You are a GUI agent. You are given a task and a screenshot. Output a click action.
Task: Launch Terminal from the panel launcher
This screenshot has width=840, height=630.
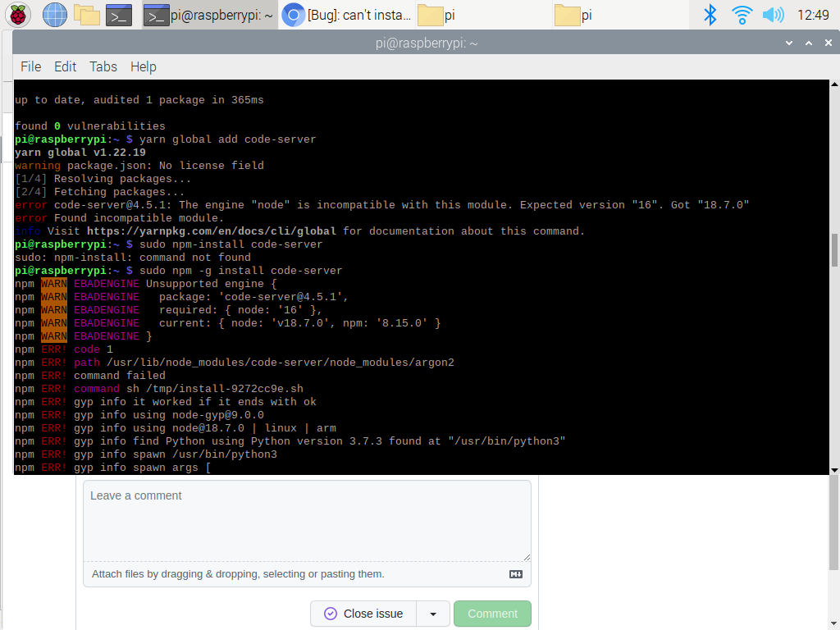tap(119, 15)
